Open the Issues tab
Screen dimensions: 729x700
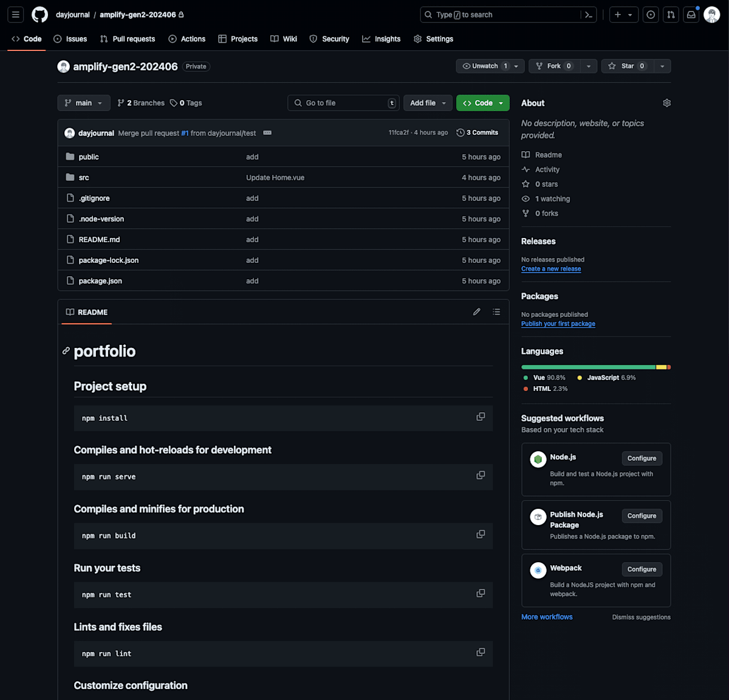click(x=70, y=39)
